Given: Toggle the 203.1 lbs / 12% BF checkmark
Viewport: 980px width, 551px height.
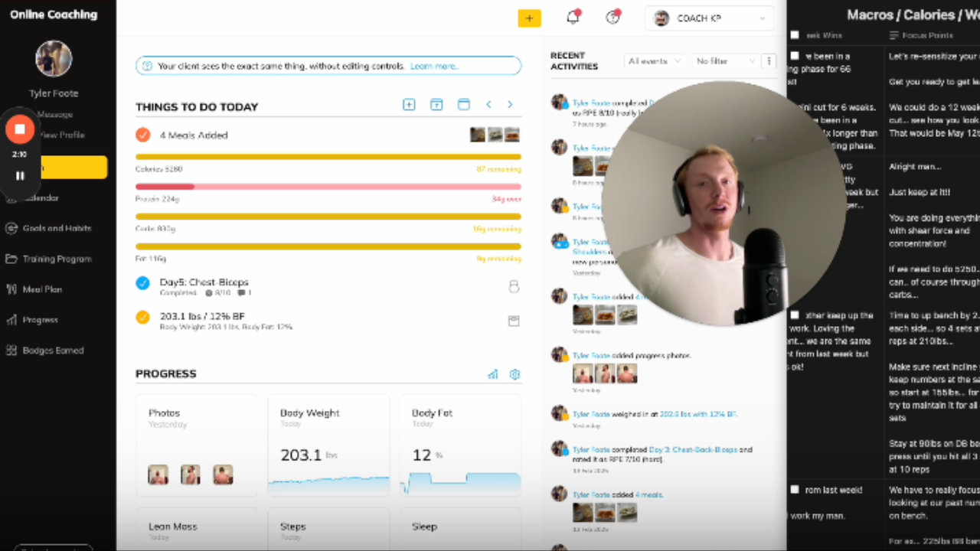Looking at the screenshot, I should (x=142, y=317).
